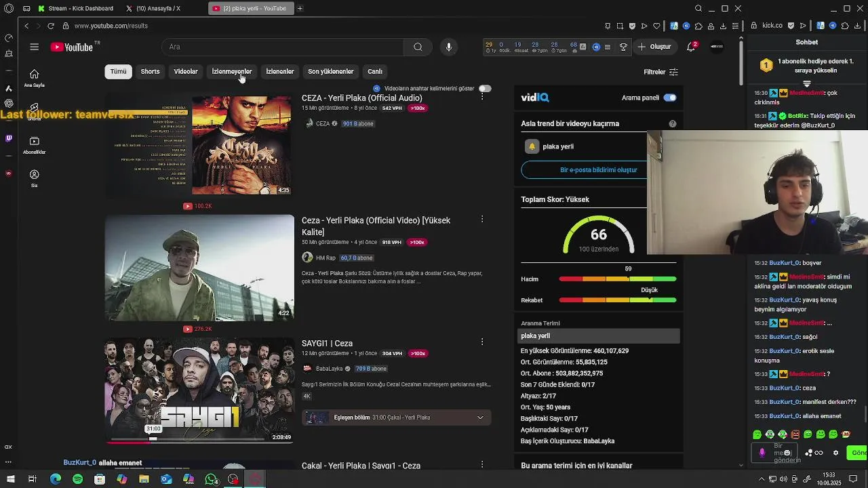Viewport: 868px width, 488px height.
Task: Open YouTube notifications bell
Action: click(x=691, y=47)
